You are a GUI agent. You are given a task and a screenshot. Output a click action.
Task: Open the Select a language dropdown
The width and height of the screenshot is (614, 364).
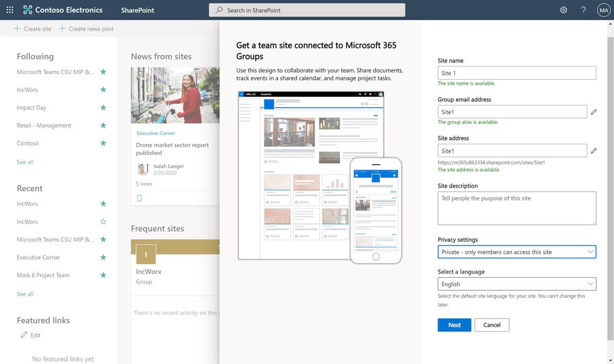[x=517, y=284]
